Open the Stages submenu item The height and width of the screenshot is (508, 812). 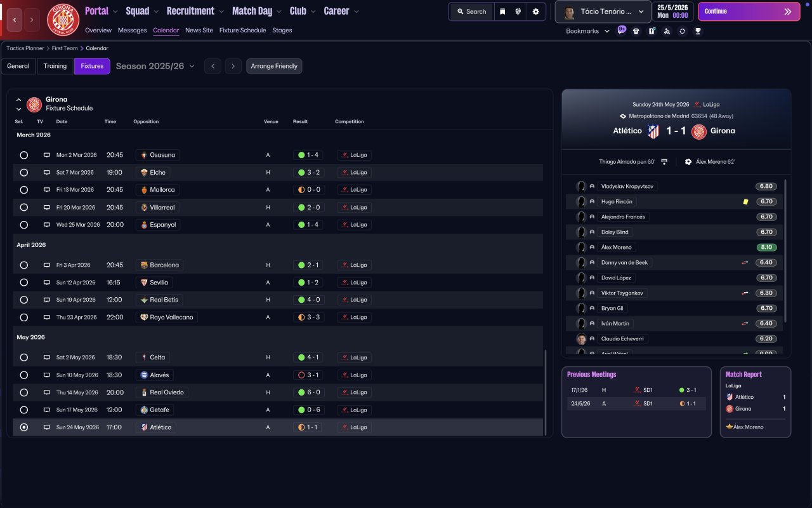tap(282, 30)
